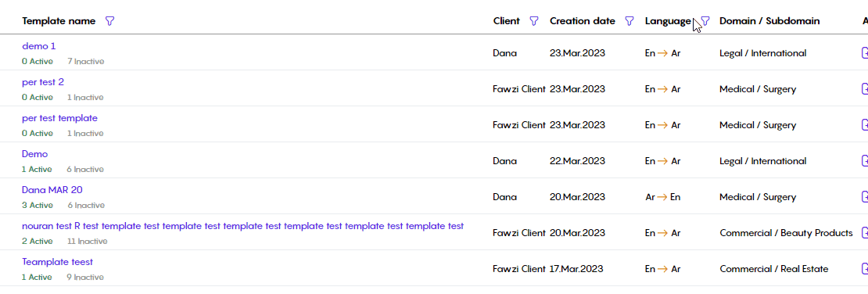Screen dimensions: 868x294
Task: Open the per test template link
Action: [59, 119]
